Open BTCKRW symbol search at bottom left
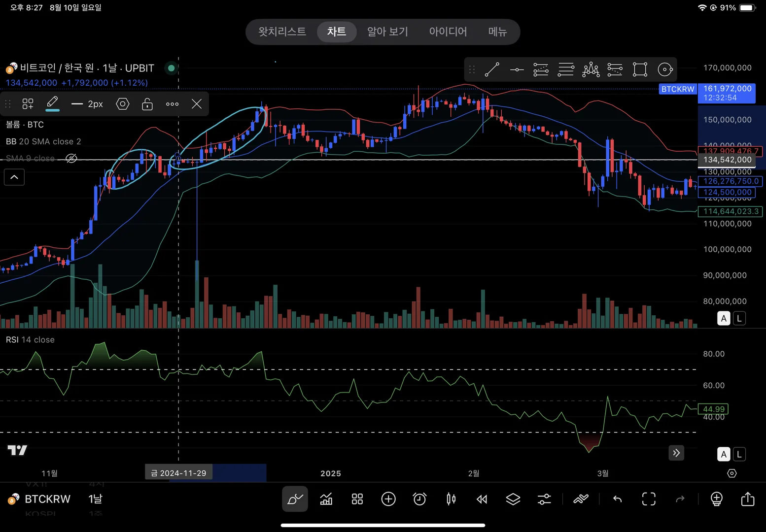Image resolution: width=766 pixels, height=532 pixels. (47, 499)
